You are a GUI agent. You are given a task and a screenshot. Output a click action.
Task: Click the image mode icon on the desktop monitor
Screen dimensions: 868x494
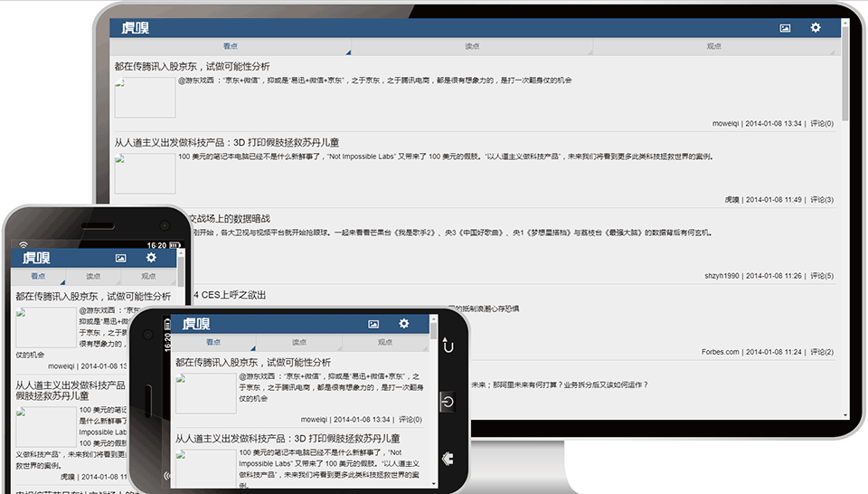click(785, 28)
